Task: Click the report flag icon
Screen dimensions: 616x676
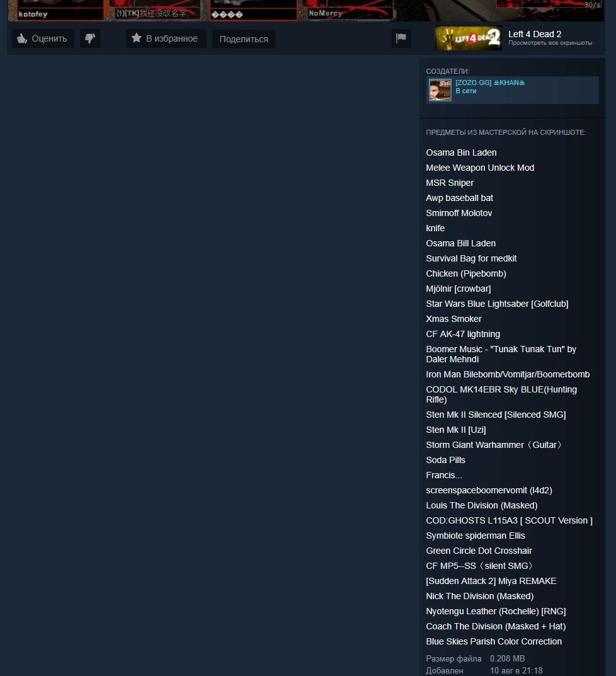Action: (x=401, y=38)
